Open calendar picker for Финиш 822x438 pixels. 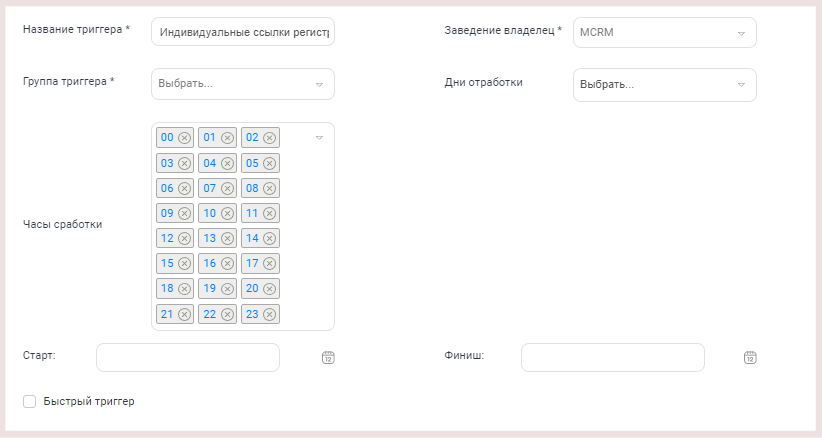[x=750, y=357]
